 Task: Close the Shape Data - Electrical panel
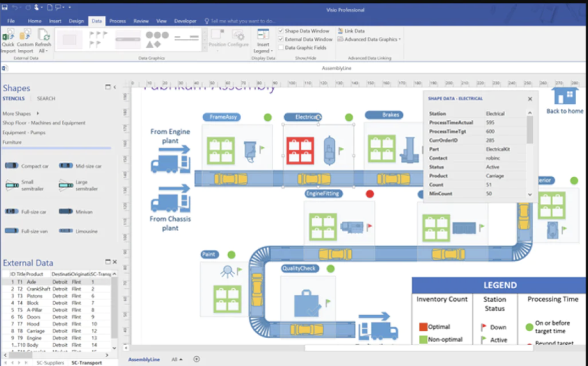click(x=530, y=99)
